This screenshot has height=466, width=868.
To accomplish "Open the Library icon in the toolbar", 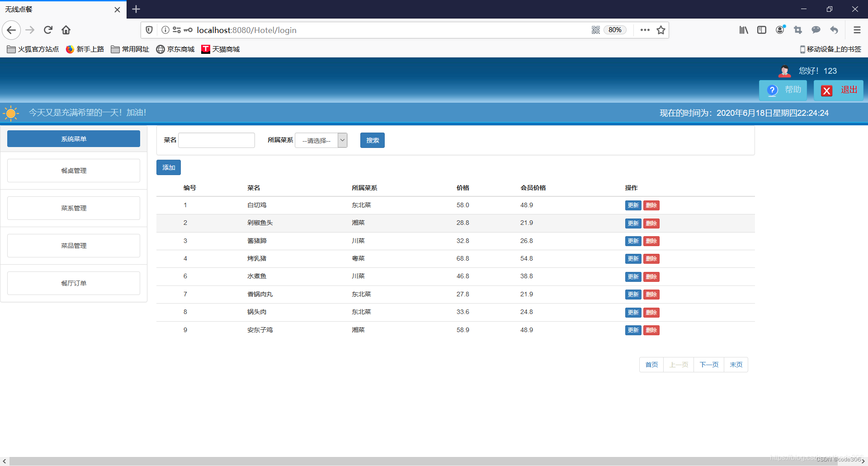I will 744,30.
